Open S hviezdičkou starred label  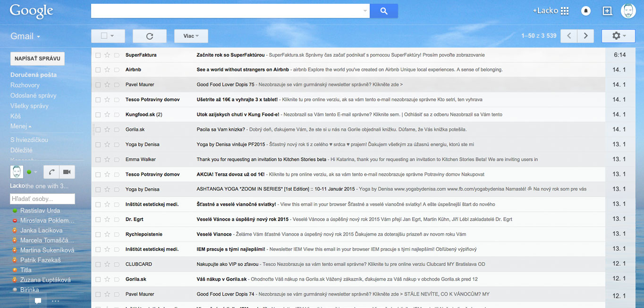click(29, 140)
